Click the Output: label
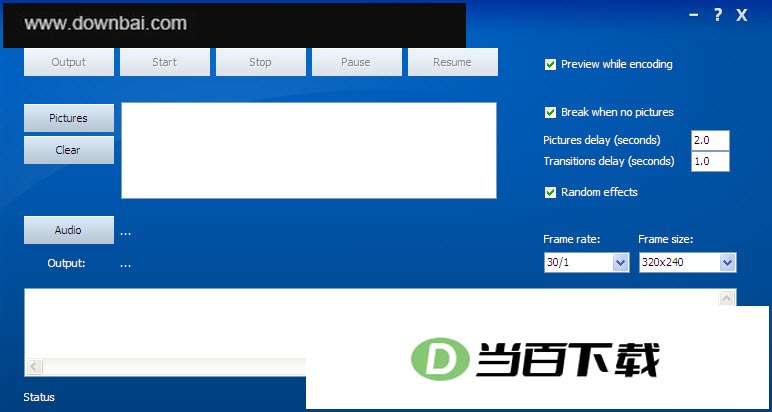Viewport: 772px width, 412px height. click(66, 263)
